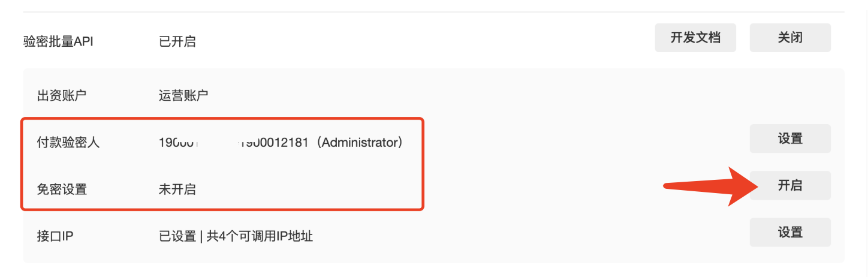Click the number 1900012181 before Administrator
The width and height of the screenshot is (868, 277).
point(273,143)
